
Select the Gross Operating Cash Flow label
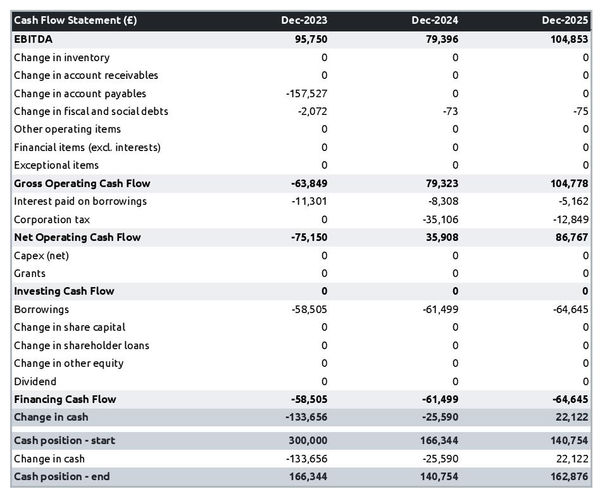click(82, 184)
